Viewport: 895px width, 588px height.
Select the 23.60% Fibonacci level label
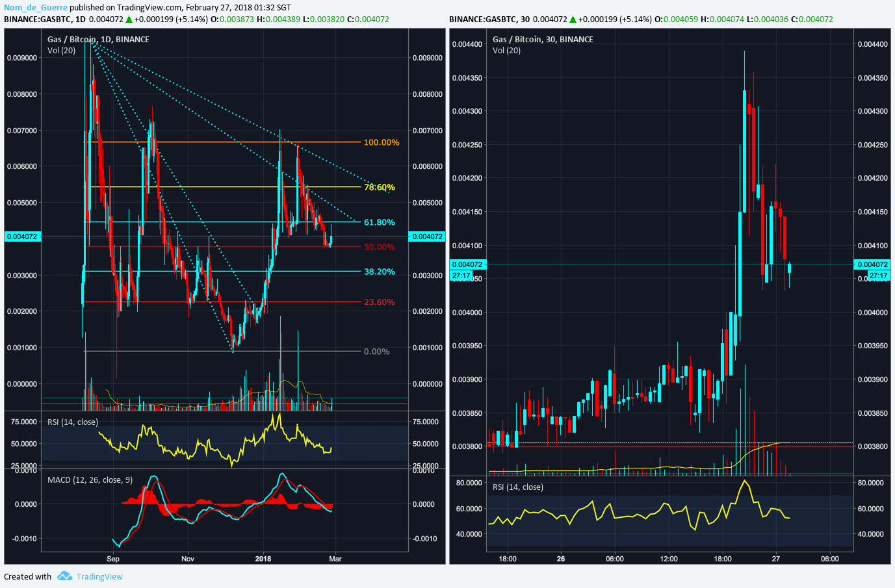coord(380,302)
